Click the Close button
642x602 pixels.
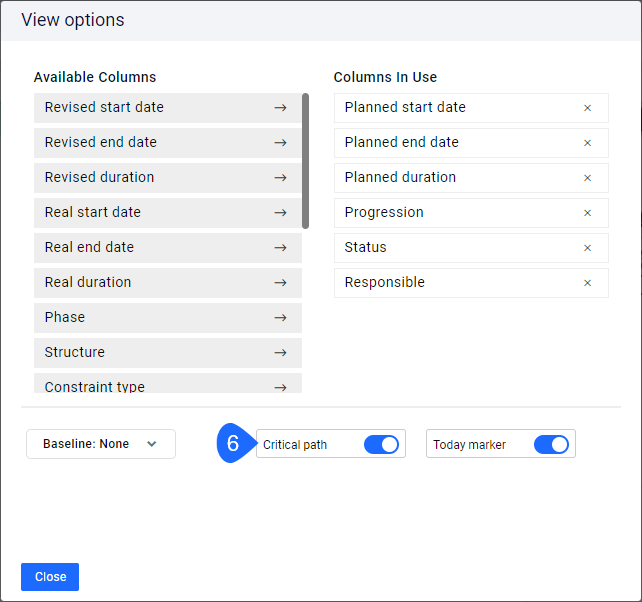point(50,577)
